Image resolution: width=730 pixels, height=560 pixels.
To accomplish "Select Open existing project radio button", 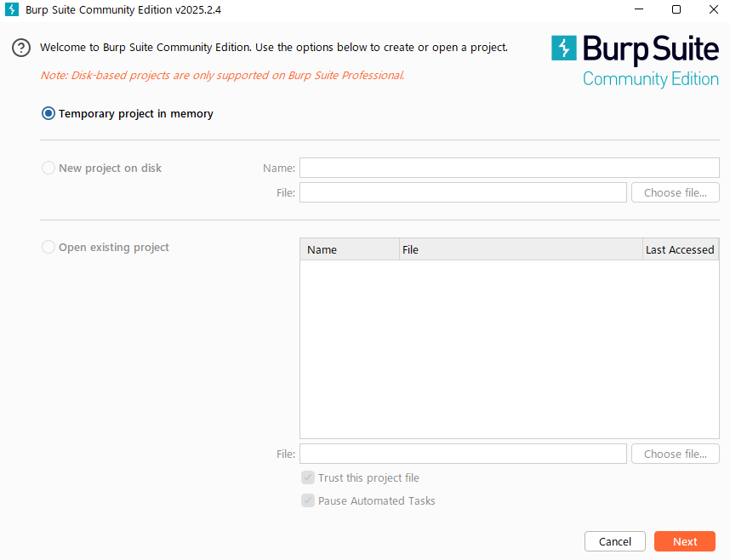I will [48, 247].
